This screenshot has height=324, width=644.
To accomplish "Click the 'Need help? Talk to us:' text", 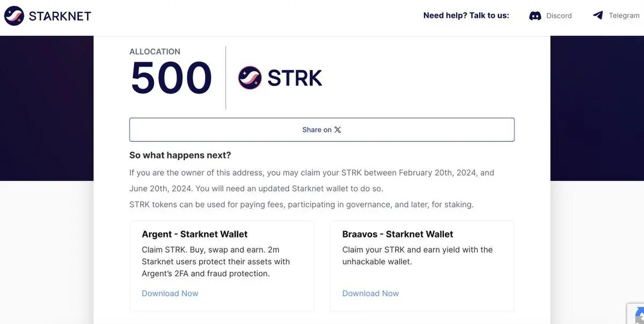I will [466, 16].
